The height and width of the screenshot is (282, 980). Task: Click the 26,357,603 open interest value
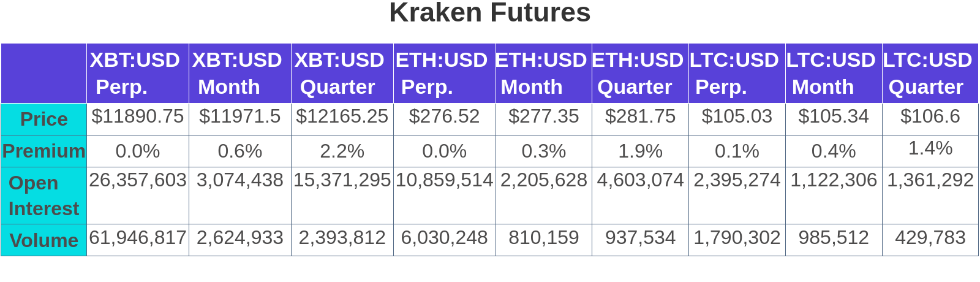tap(138, 180)
